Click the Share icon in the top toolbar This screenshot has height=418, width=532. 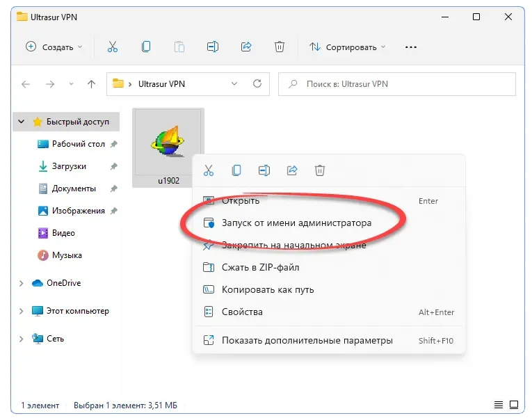coord(246,47)
